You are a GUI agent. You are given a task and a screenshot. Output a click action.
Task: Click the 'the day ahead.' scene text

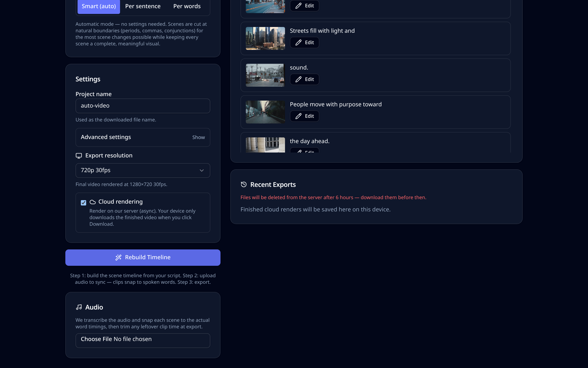click(310, 141)
